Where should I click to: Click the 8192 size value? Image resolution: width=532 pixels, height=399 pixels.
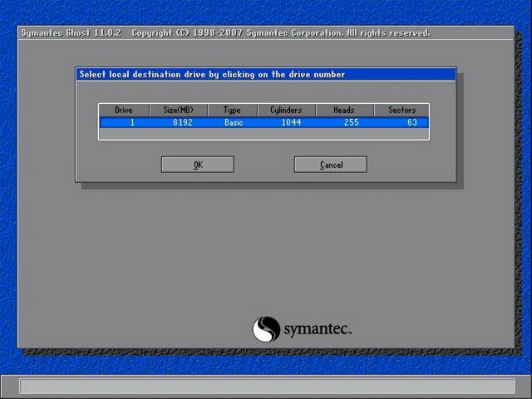pos(183,122)
